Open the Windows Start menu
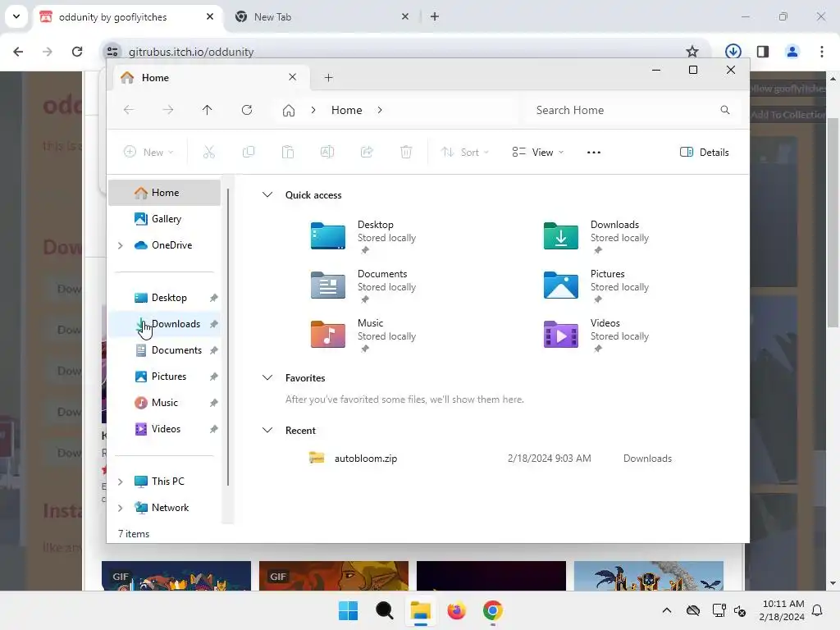 (x=348, y=610)
